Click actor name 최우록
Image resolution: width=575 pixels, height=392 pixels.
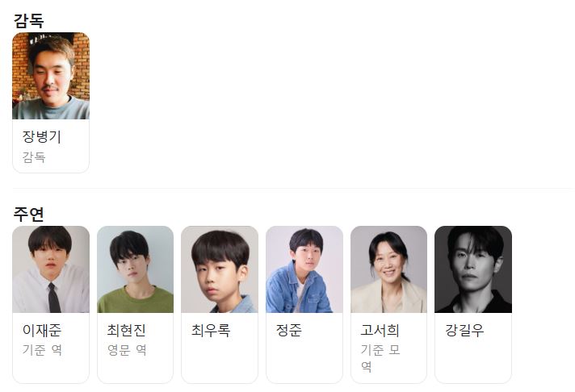click(211, 330)
